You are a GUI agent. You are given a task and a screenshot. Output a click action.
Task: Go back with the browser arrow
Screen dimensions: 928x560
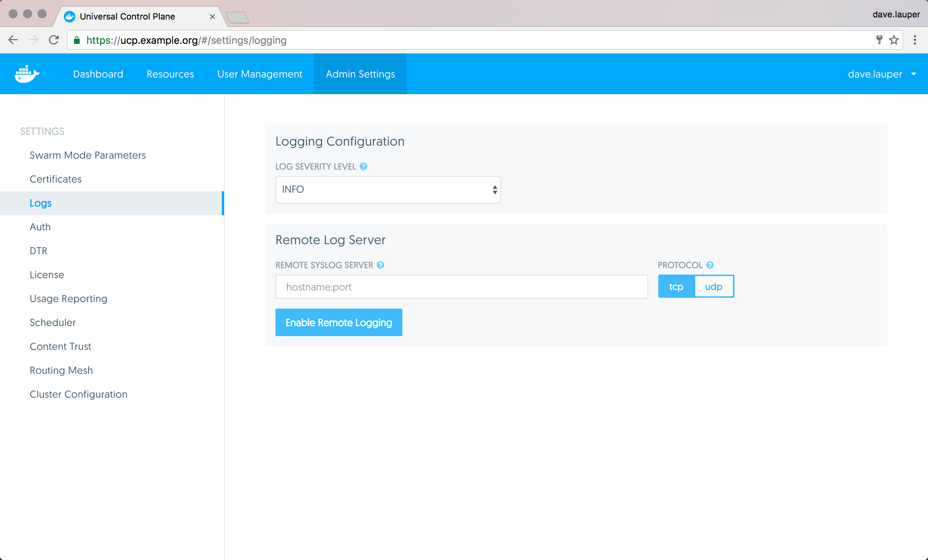(x=13, y=40)
